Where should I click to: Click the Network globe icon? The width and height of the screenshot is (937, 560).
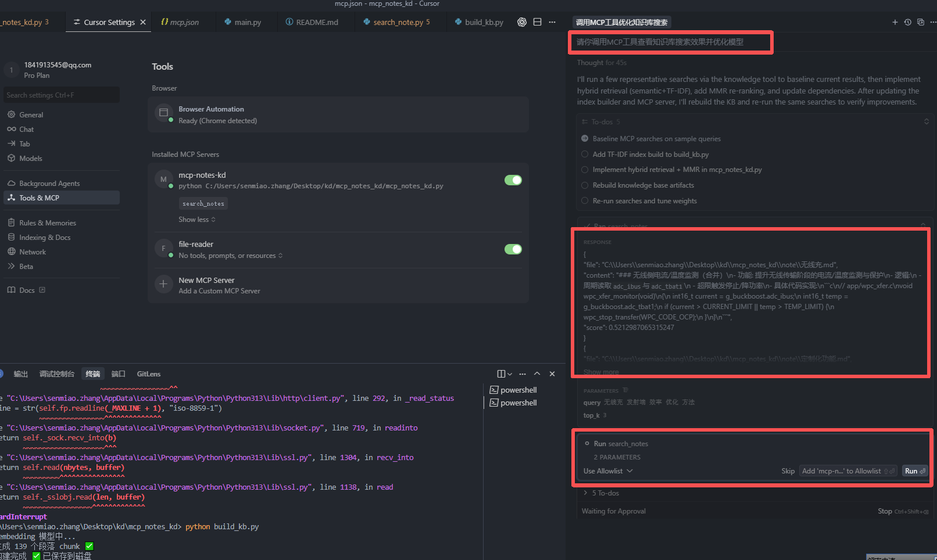[x=11, y=252]
